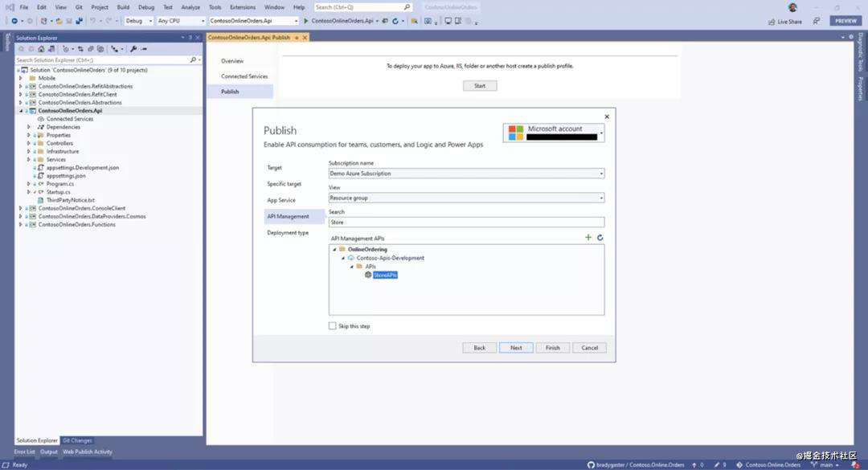Expand the ContosoOnlineOrders.Functions project
The image size is (868, 470).
[21, 225]
